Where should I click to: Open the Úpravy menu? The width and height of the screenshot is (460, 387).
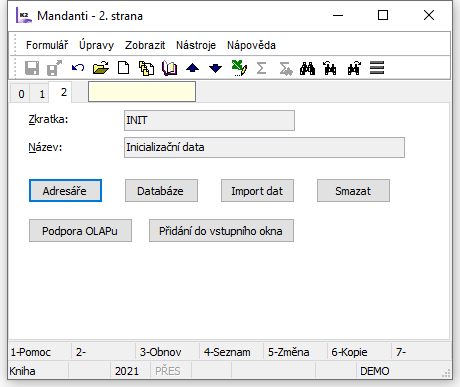(x=96, y=45)
